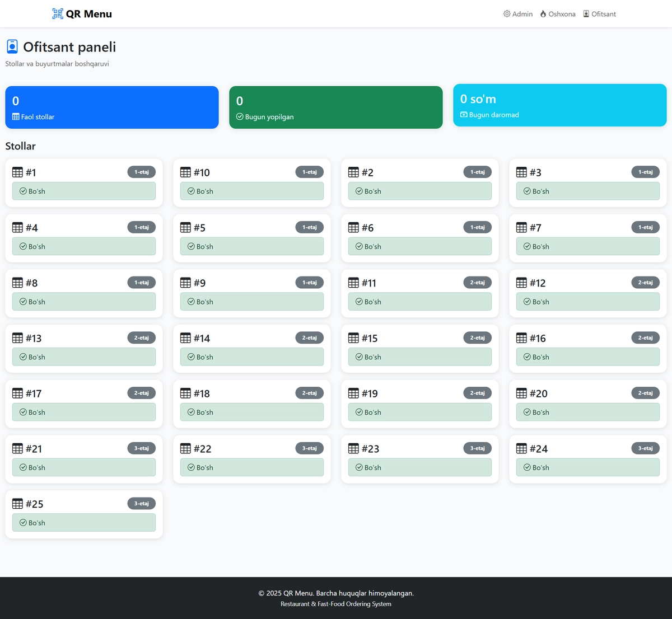Click the Ofitsant badge icon in navbar

pos(586,14)
